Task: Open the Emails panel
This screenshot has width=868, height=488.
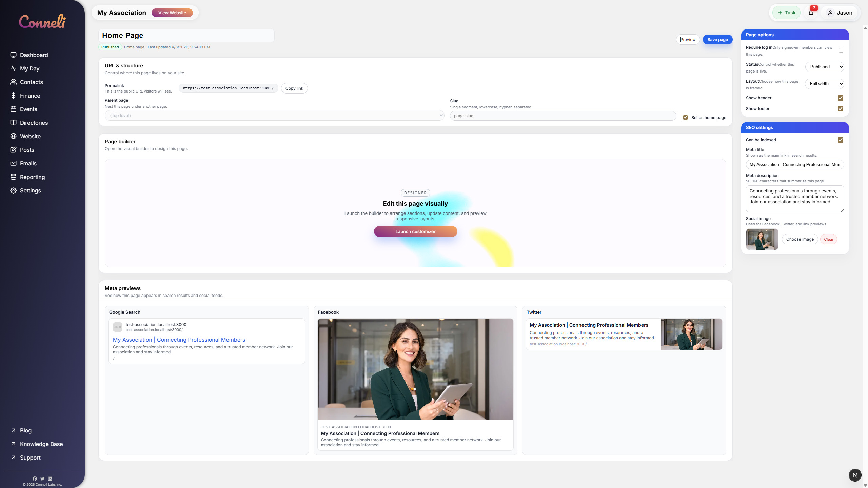Action: pos(28,163)
